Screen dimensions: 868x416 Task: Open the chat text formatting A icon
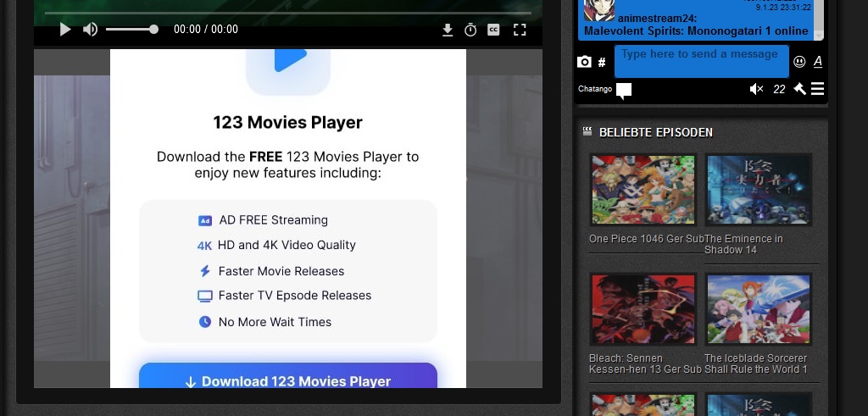coord(818,62)
